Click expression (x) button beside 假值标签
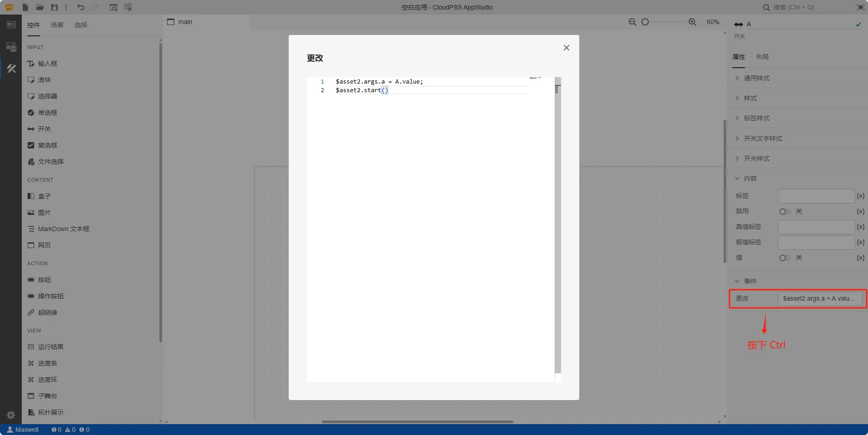The width and height of the screenshot is (868, 435). 860,242
